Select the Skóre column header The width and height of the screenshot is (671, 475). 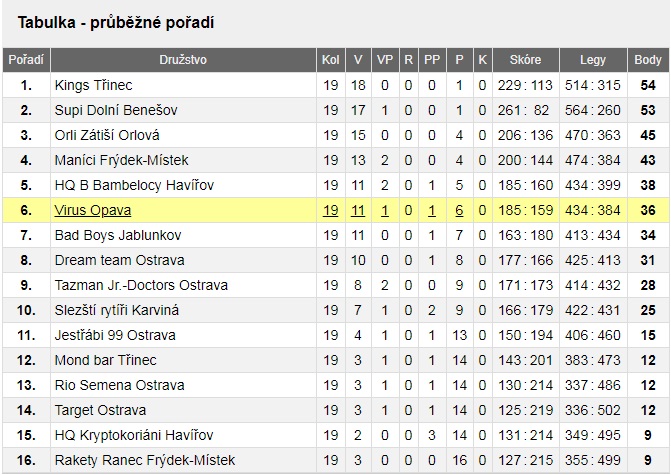point(526,60)
